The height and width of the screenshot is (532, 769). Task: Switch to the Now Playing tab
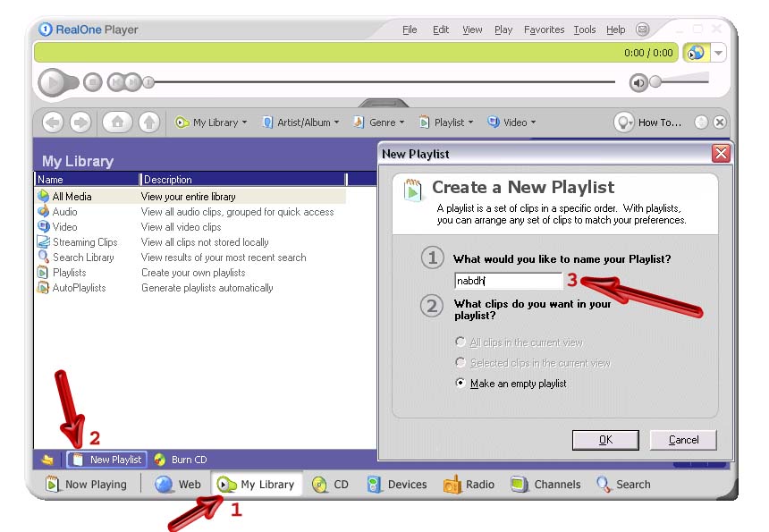[86, 485]
